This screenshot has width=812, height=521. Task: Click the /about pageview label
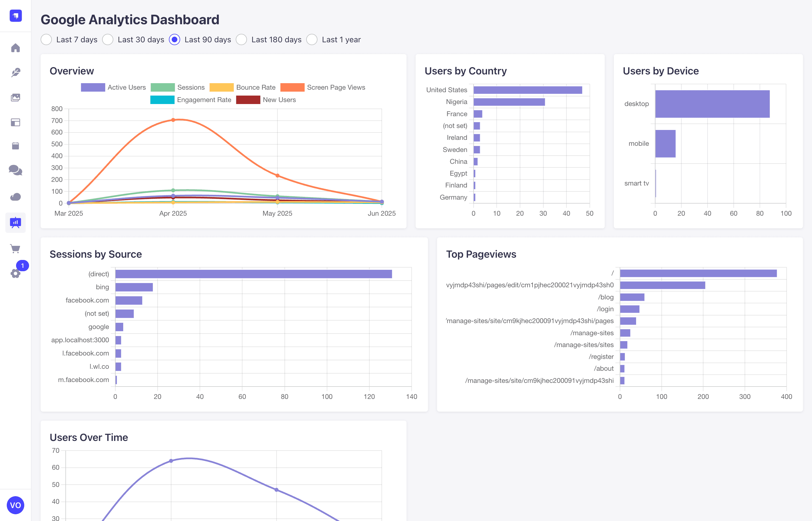(x=604, y=368)
